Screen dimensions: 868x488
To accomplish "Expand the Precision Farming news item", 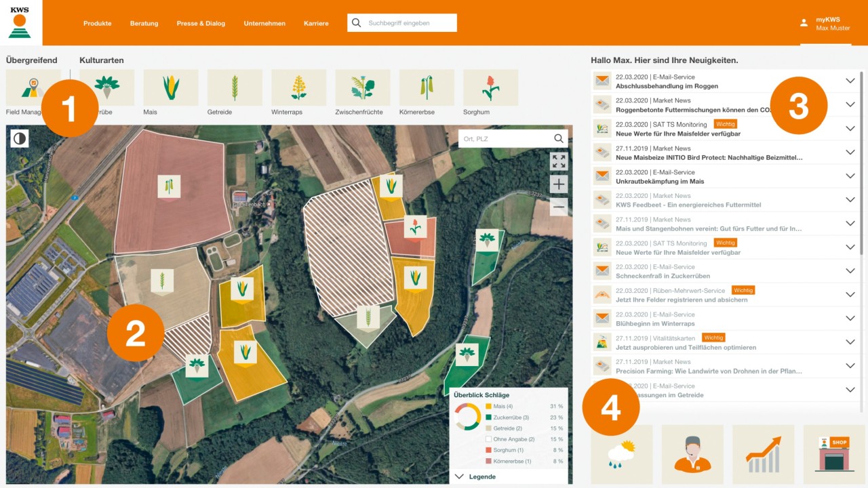I will 850,365.
